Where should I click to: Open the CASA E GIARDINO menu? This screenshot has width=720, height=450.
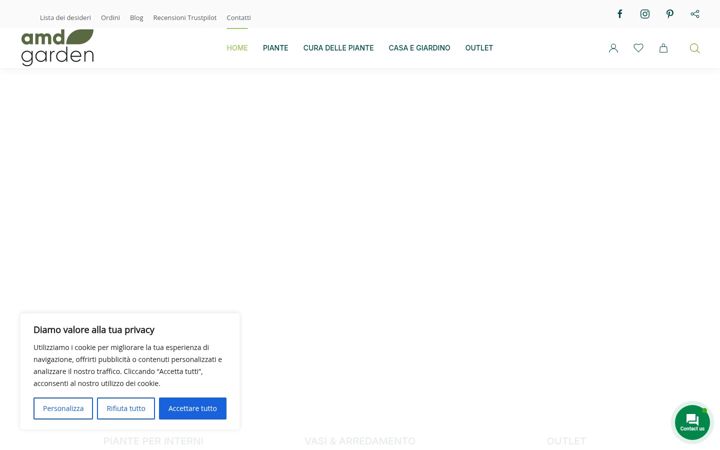[419, 48]
